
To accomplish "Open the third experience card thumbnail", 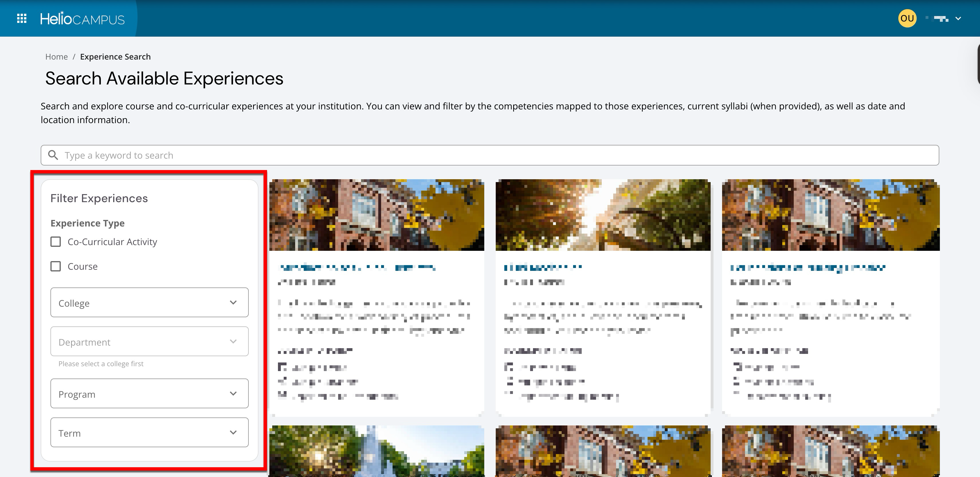I will pos(830,215).
